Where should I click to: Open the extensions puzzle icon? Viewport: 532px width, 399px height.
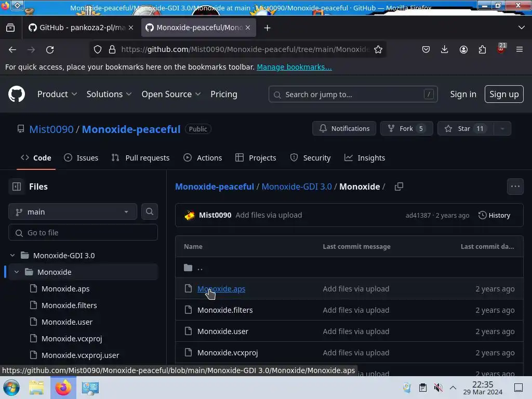tap(482, 49)
